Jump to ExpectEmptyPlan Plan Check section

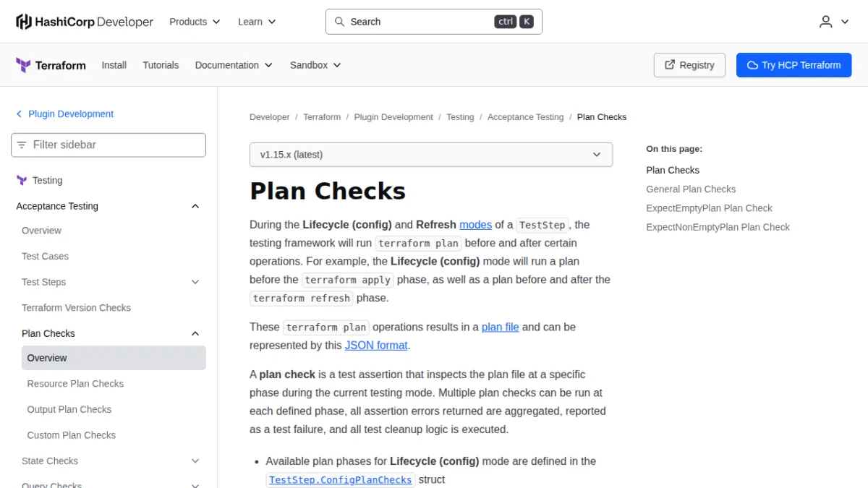[x=709, y=208]
